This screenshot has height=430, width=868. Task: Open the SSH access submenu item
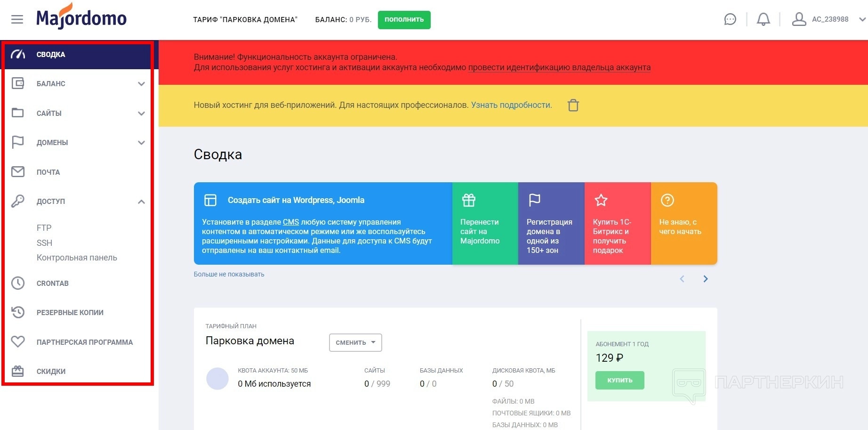coord(44,243)
